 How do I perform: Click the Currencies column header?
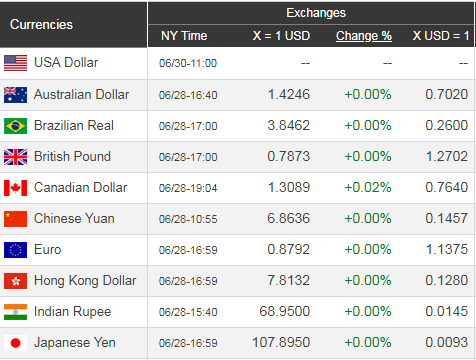(41, 24)
